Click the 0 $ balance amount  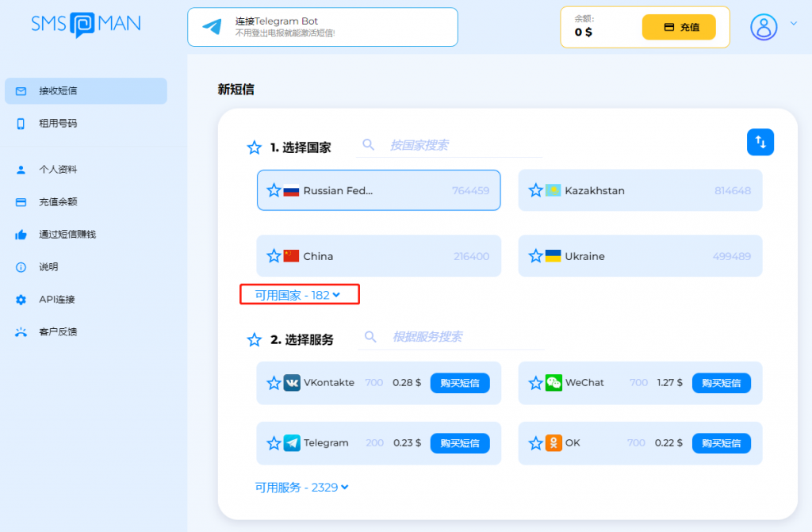click(583, 33)
